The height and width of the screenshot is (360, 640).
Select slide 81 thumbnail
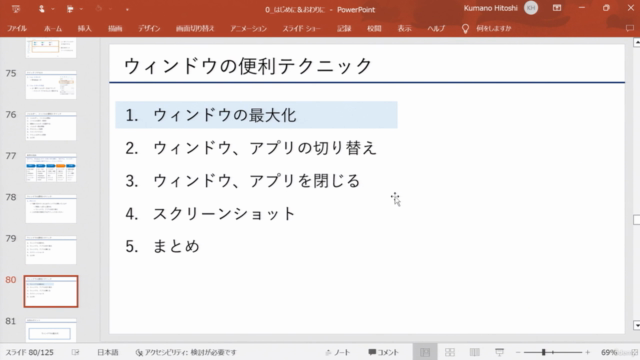[x=51, y=330]
